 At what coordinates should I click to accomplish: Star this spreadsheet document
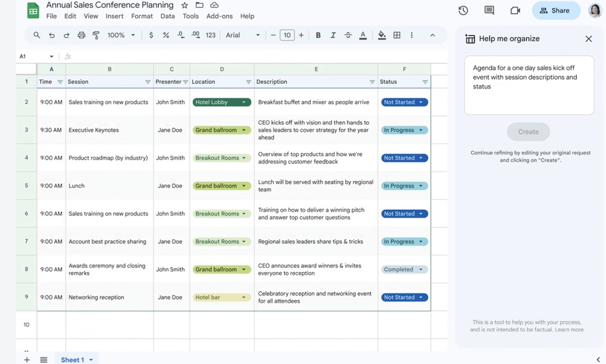click(184, 6)
